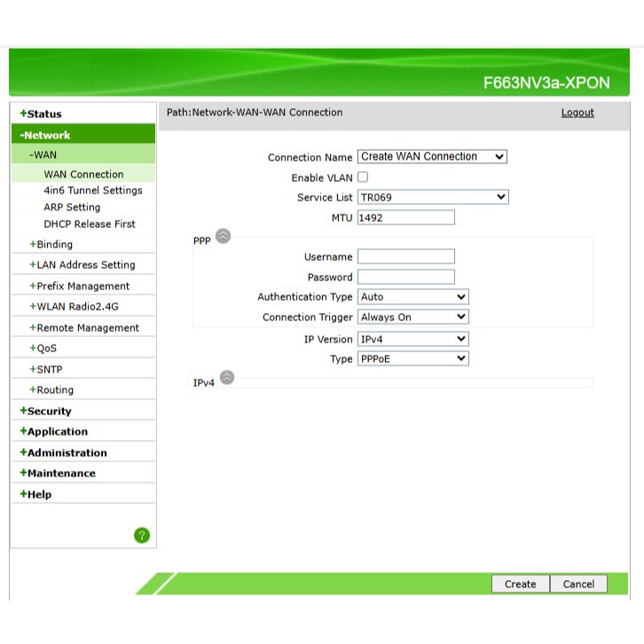The image size is (644, 644).
Task: Click the MTU input field
Action: (x=405, y=217)
